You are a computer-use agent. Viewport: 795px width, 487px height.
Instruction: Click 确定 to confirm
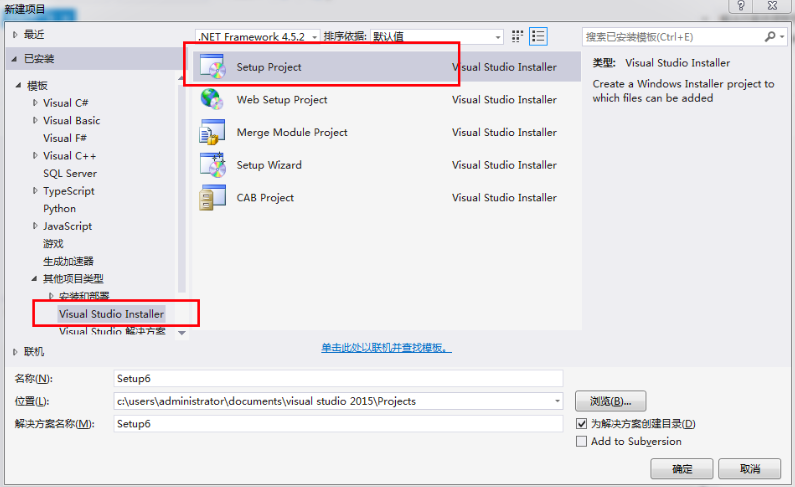[x=682, y=469]
